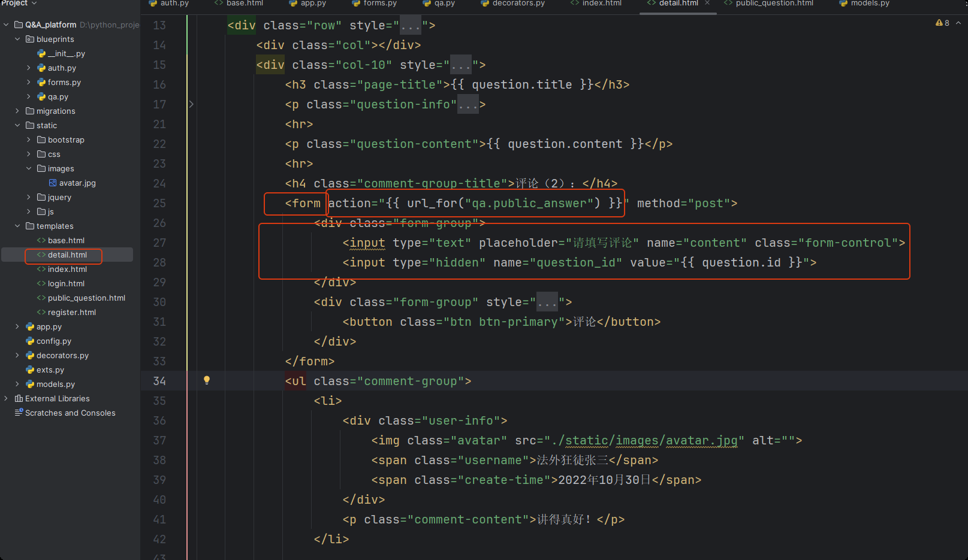Click the btn btn-primary class value
This screenshot has width=968, height=560.
503,322
